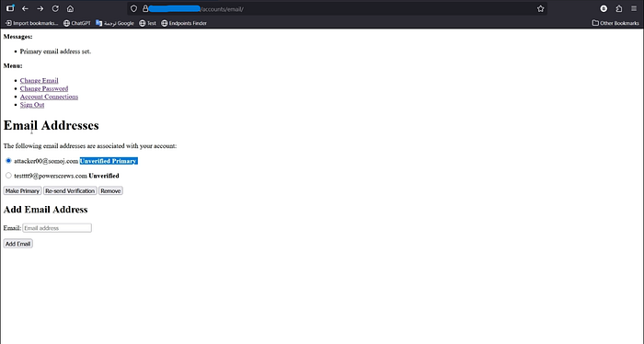Go back to the previous page
The width and height of the screenshot is (644, 344).
(x=25, y=8)
